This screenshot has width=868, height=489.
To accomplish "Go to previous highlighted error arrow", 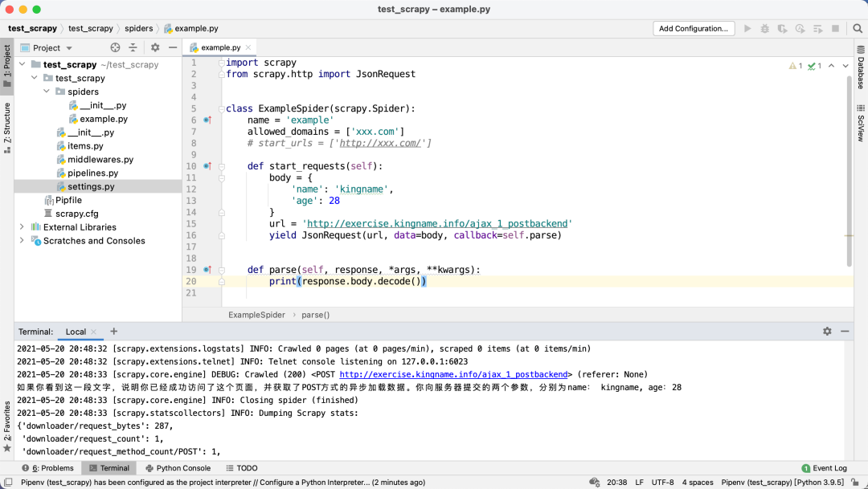I will [x=831, y=66].
